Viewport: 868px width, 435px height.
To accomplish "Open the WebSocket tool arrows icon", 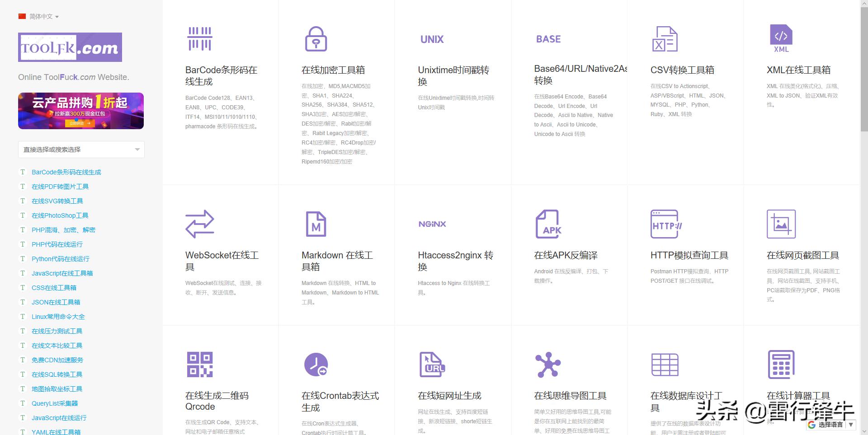I will [199, 224].
